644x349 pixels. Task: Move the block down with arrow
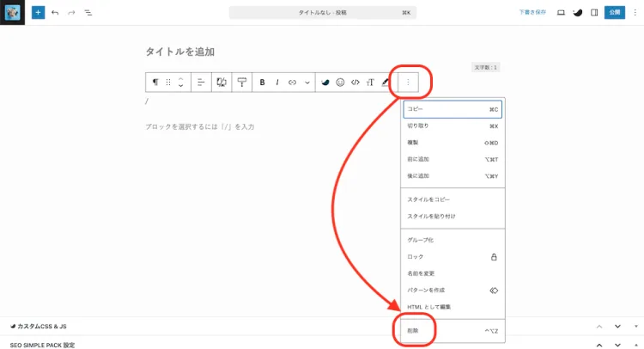coord(180,85)
